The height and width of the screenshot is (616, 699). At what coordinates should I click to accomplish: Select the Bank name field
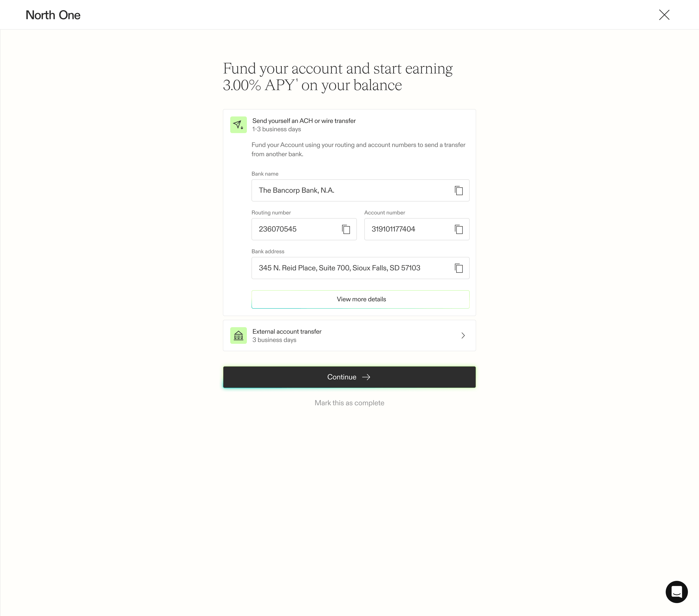coord(360,190)
